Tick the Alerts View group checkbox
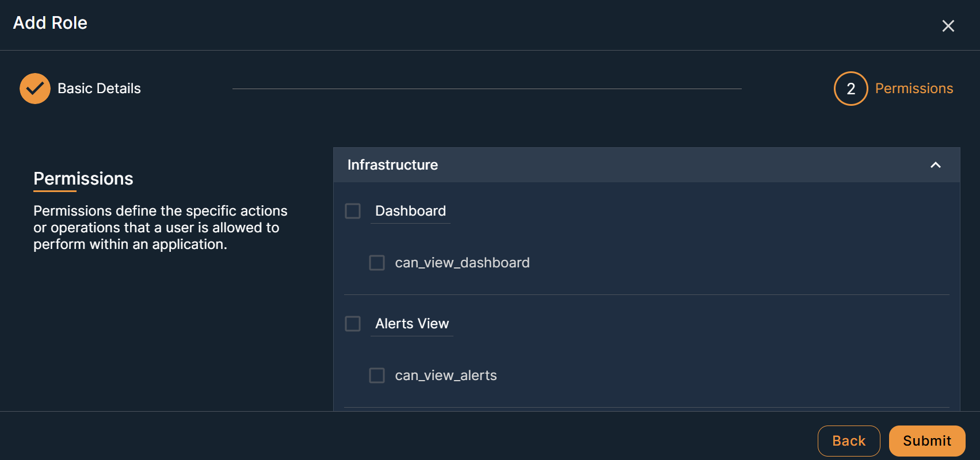 [x=353, y=324]
